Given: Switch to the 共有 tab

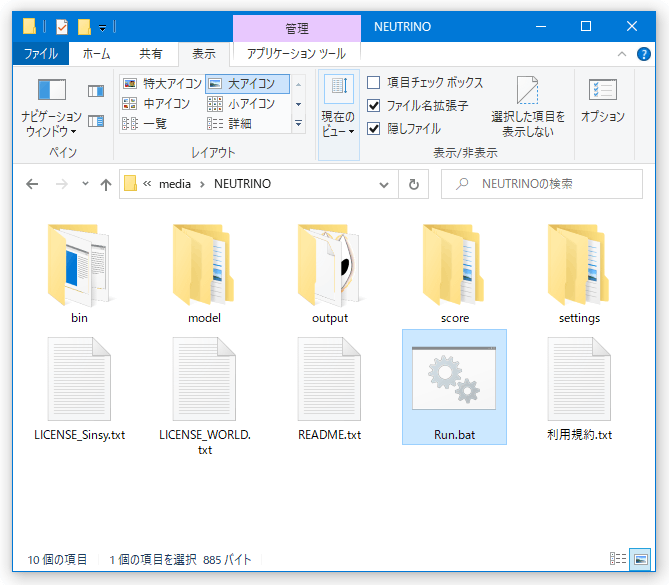Looking at the screenshot, I should pos(151,54).
